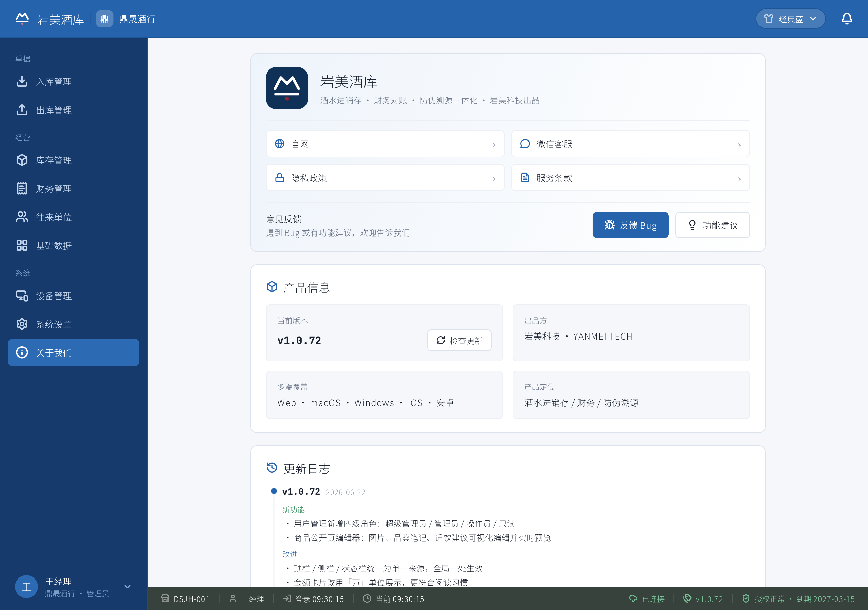868x610 pixels.
Task: Click the 新功能 changelog label
Action: 293,509
